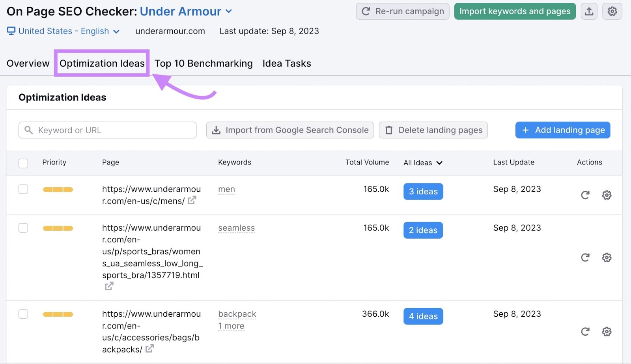This screenshot has width=631, height=364.
Task: Sort by the Priority column header
Action: pos(54,162)
